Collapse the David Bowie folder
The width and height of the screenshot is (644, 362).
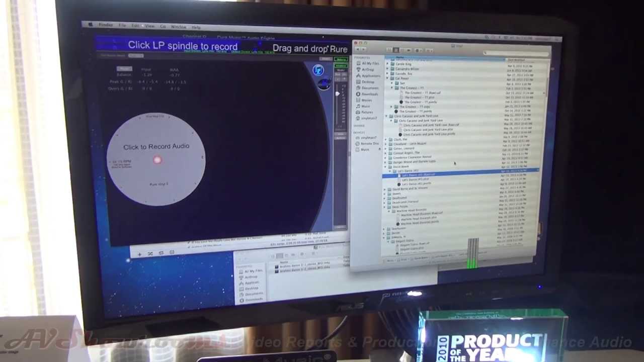(x=385, y=166)
